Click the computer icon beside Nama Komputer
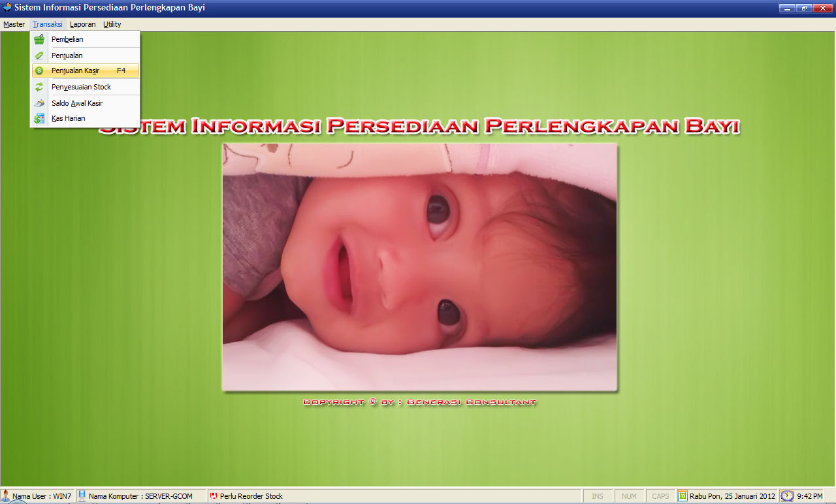The image size is (836, 504). (82, 496)
